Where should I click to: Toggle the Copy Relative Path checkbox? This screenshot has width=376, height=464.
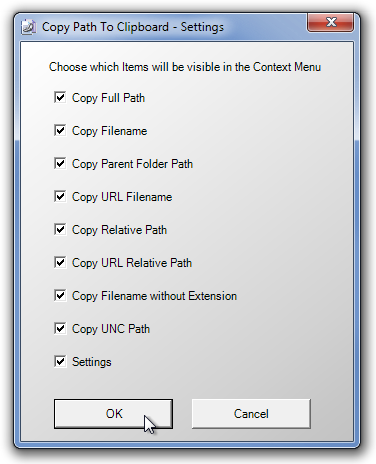coord(60,229)
